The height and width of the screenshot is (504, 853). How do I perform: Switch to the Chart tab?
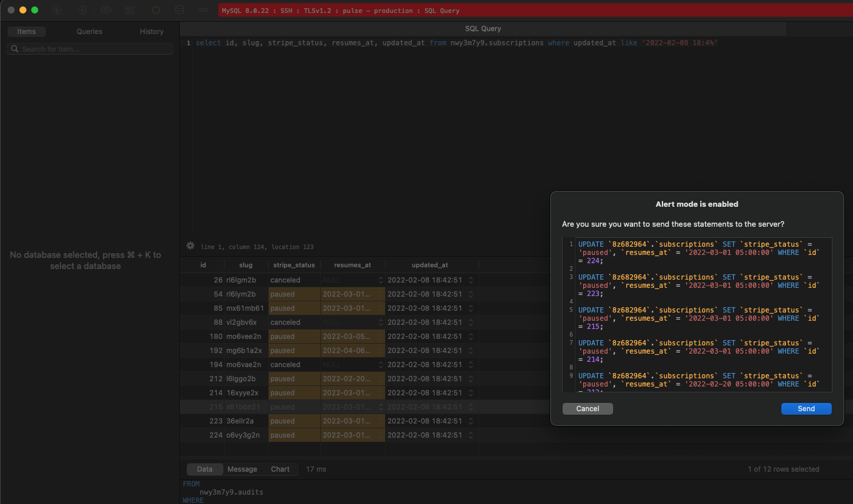coord(280,469)
